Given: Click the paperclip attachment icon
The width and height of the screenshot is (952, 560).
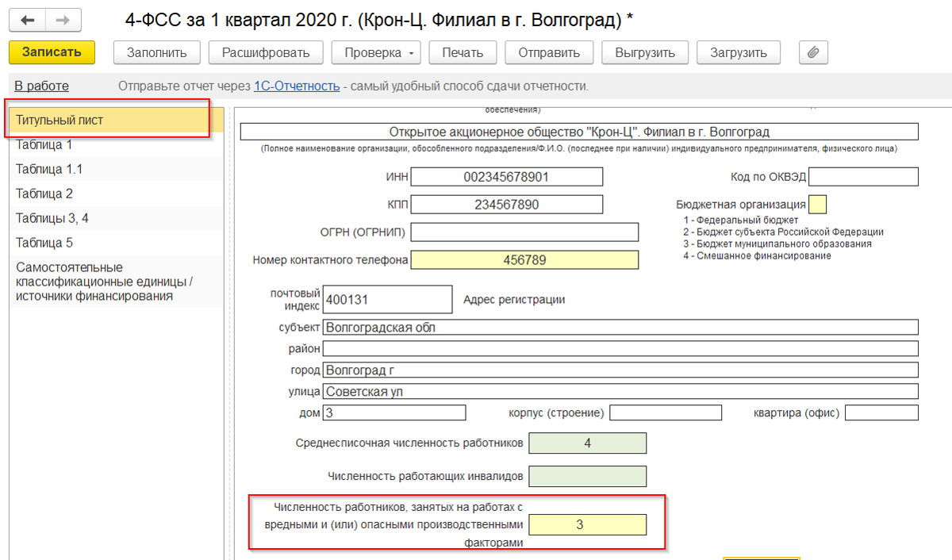Looking at the screenshot, I should 813,53.
